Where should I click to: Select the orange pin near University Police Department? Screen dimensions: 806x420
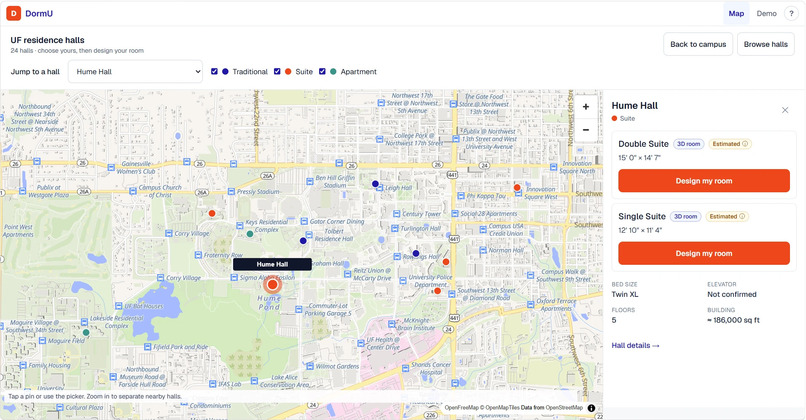[x=437, y=291]
